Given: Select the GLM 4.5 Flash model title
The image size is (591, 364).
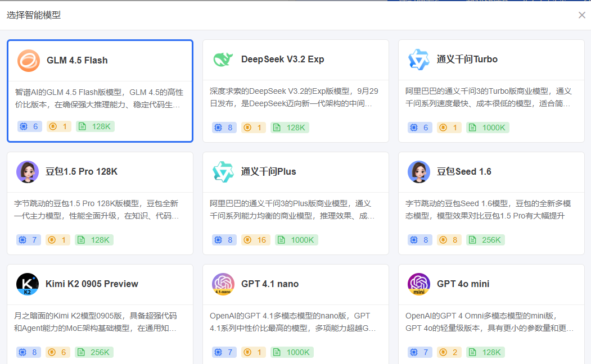Looking at the screenshot, I should [77, 60].
